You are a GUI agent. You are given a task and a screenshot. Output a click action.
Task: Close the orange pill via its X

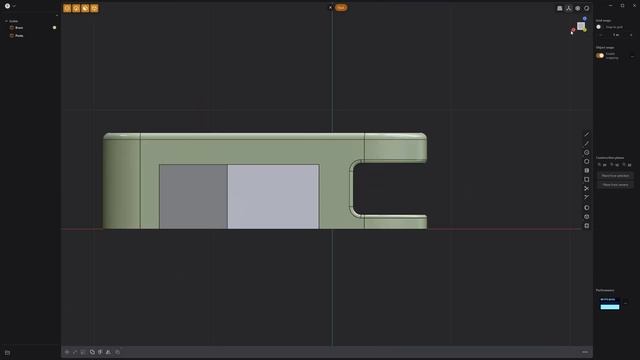[330, 7]
